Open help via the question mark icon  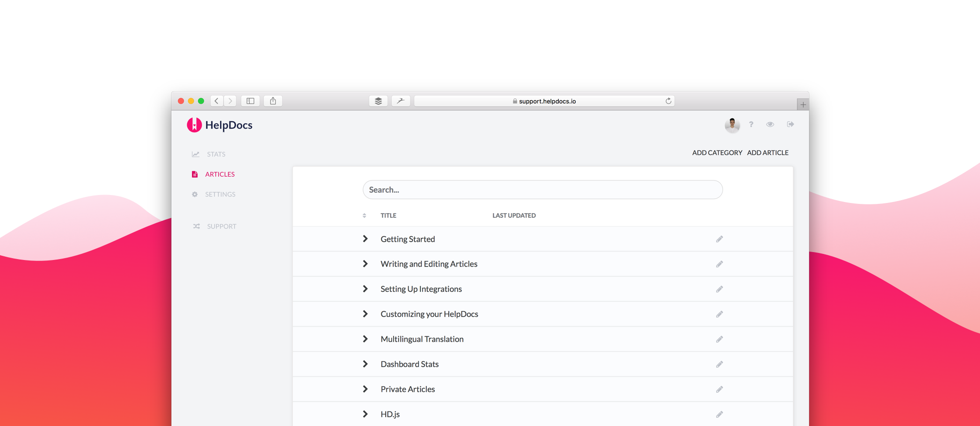point(751,124)
